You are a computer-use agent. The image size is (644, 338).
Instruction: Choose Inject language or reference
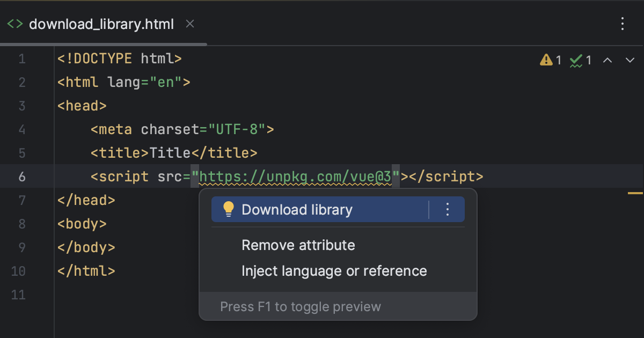(334, 271)
